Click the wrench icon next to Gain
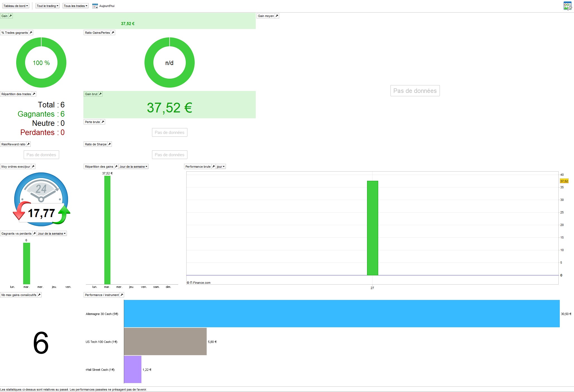This screenshot has width=574, height=392. point(11,16)
